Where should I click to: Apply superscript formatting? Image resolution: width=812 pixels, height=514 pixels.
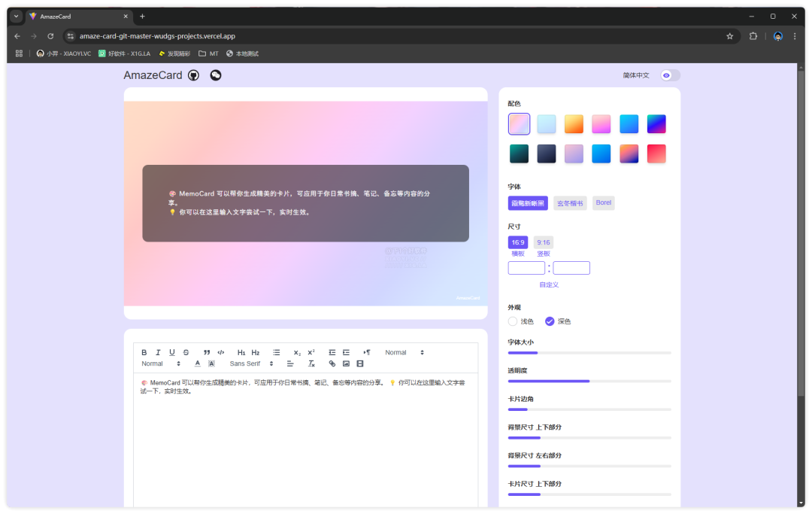[x=311, y=352]
